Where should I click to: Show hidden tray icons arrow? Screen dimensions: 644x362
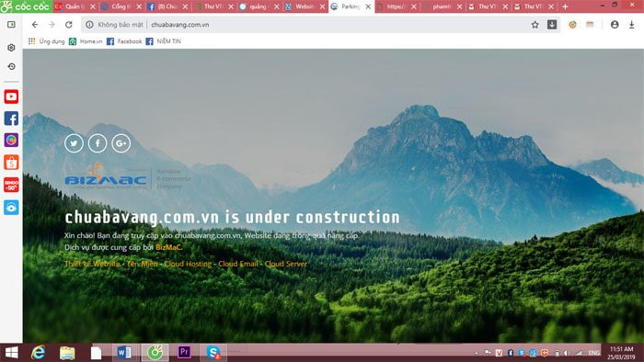pyautogui.click(x=477, y=353)
